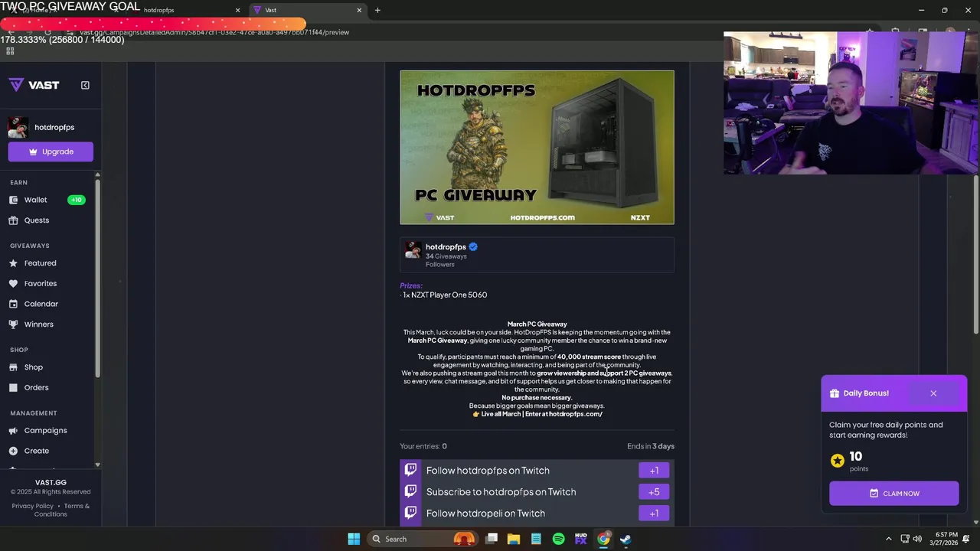
Task: Click Twitch icon beside Follow hotdropfps
Action: (410, 470)
